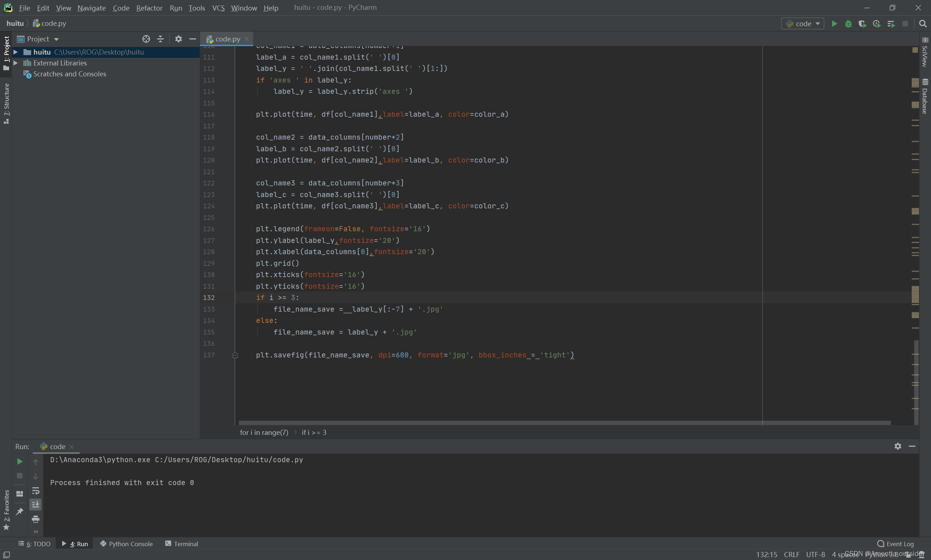931x560 pixels.
Task: Rerun code in the Run panel
Action: (20, 461)
